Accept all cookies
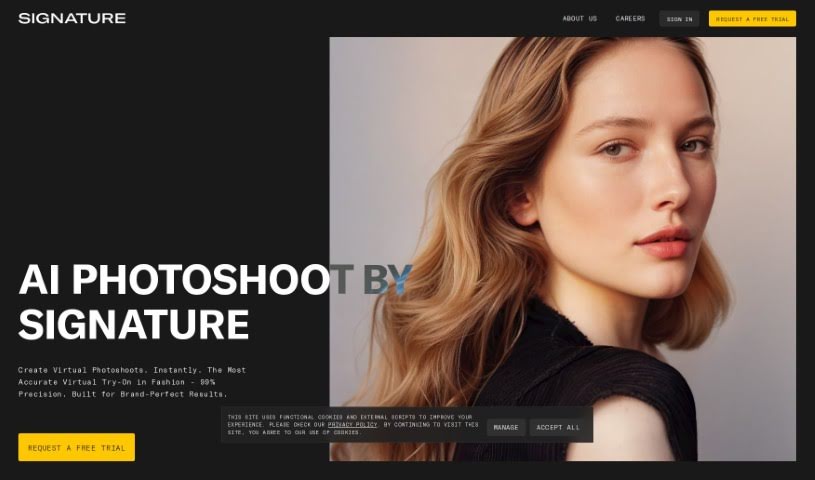 (x=558, y=427)
